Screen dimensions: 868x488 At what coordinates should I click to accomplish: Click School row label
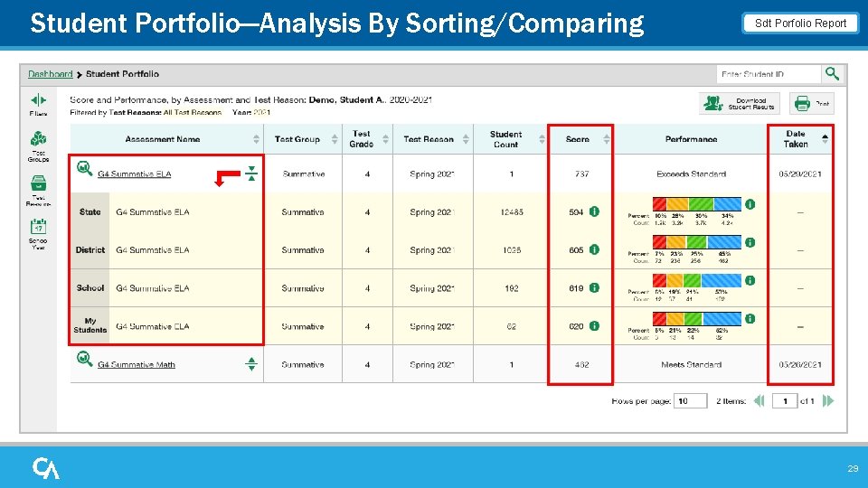coord(90,288)
